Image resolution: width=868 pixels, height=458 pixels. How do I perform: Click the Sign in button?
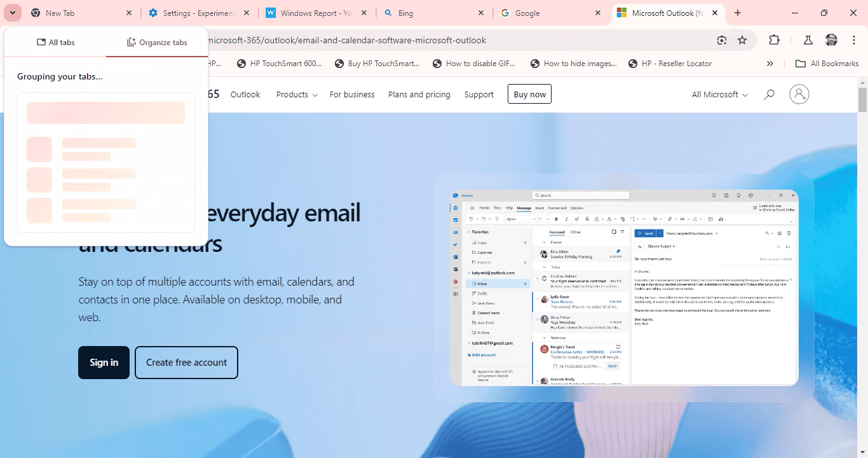(x=104, y=362)
